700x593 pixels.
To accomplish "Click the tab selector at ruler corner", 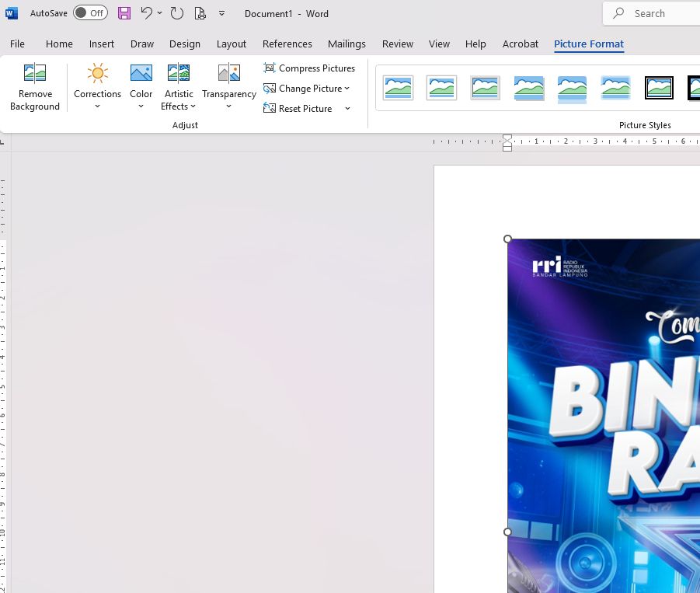I will click(2, 142).
